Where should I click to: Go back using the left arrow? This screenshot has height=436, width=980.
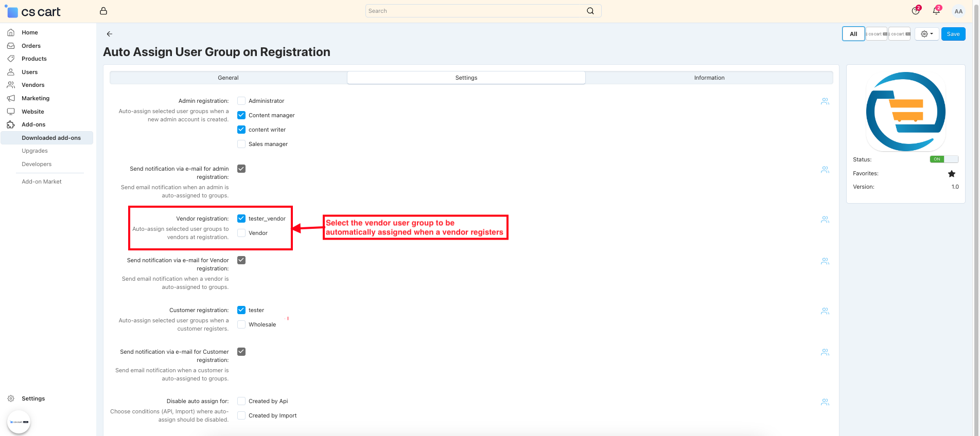tap(109, 34)
